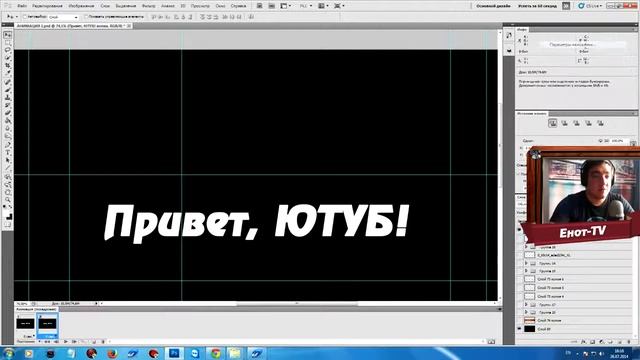Tween the animation frames
The width and height of the screenshot is (640, 360).
pos(84,342)
